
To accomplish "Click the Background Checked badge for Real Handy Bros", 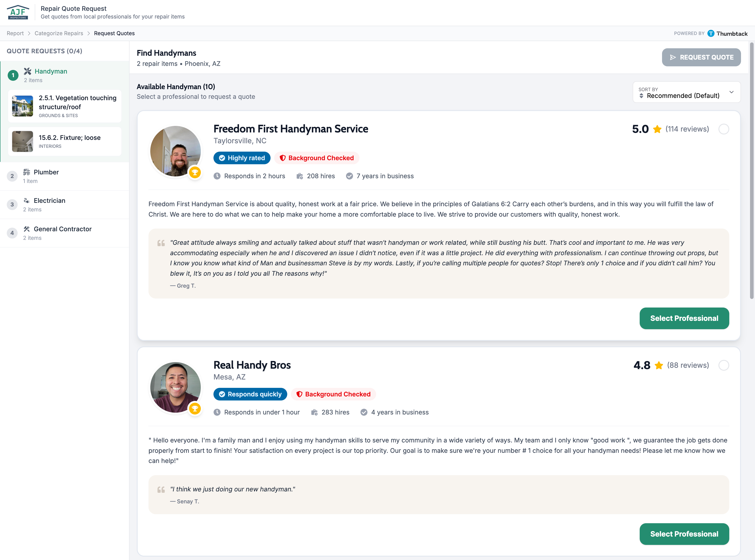I will [x=333, y=394].
